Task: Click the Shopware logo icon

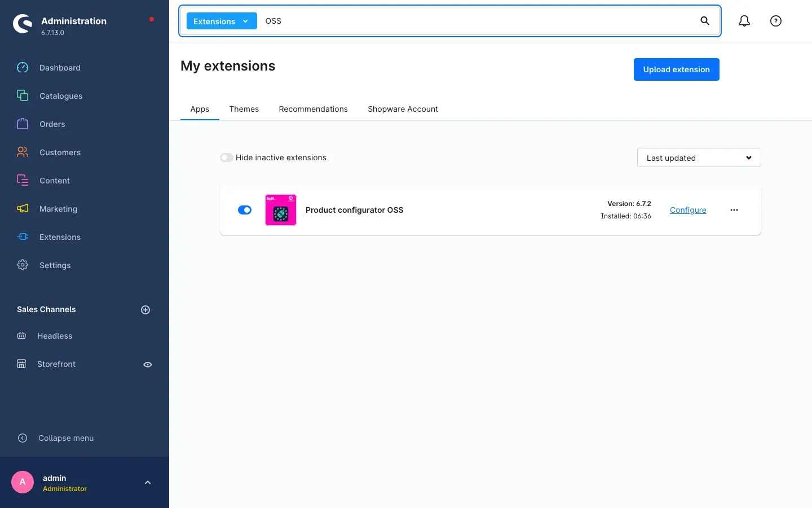Action: click(x=23, y=23)
